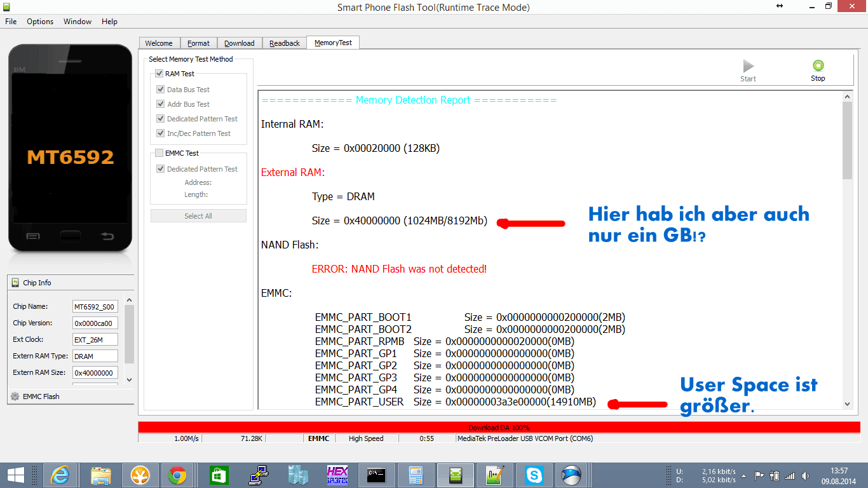The height and width of the screenshot is (488, 868).
Task: Click the Android Flash Tool taskbar icon
Action: (456, 475)
